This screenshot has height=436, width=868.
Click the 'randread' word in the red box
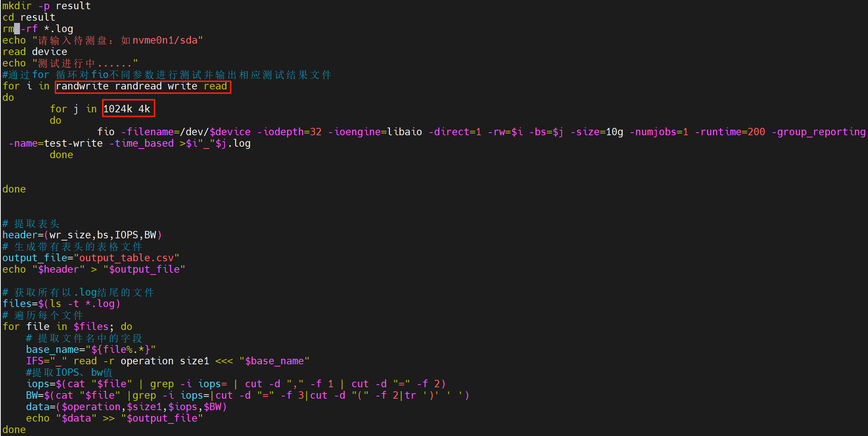(138, 86)
